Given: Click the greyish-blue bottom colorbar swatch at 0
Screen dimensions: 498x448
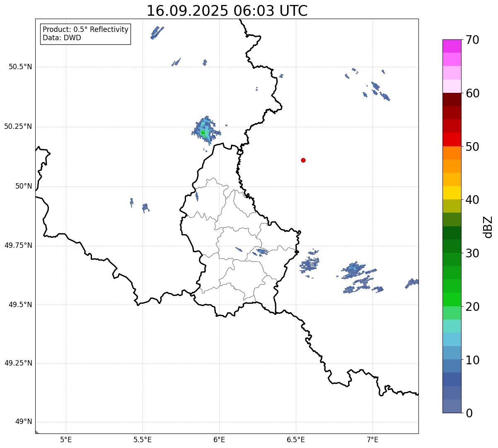Looking at the screenshot, I should coord(452,406).
